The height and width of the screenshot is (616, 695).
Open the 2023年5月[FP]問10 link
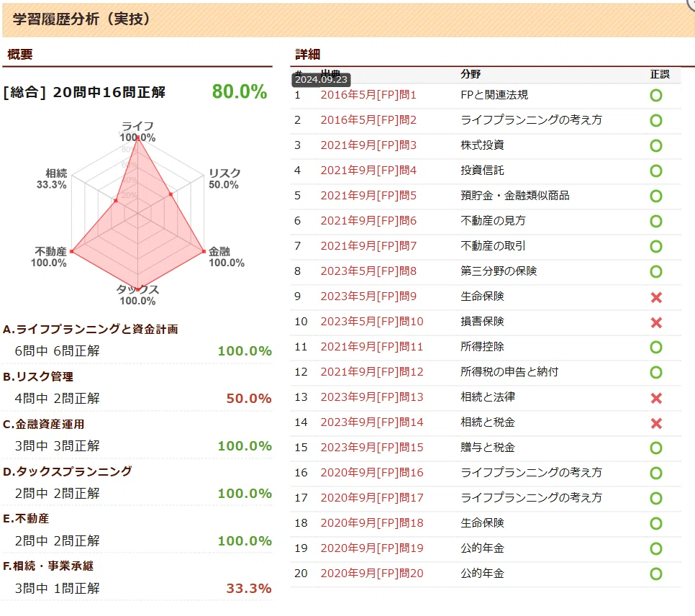(x=372, y=322)
